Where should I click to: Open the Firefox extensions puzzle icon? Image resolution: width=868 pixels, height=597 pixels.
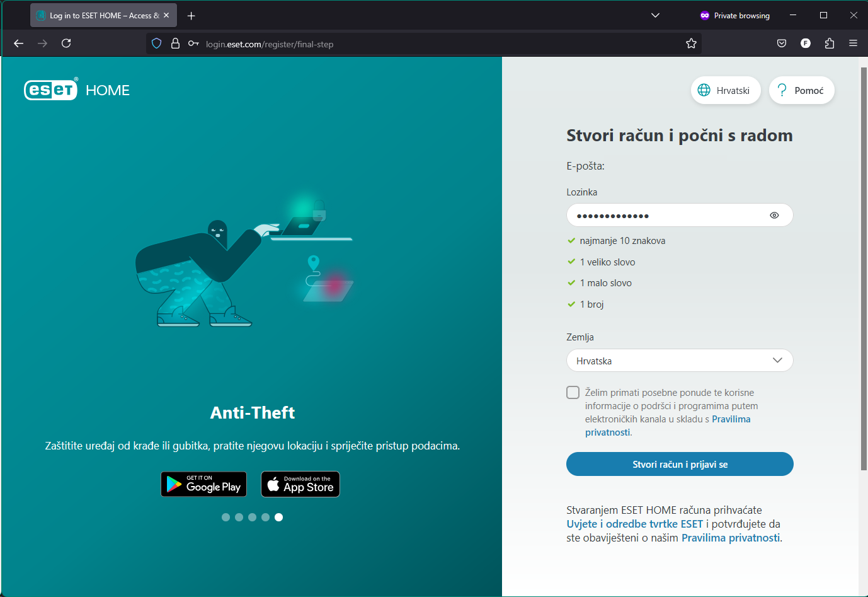[x=829, y=43]
